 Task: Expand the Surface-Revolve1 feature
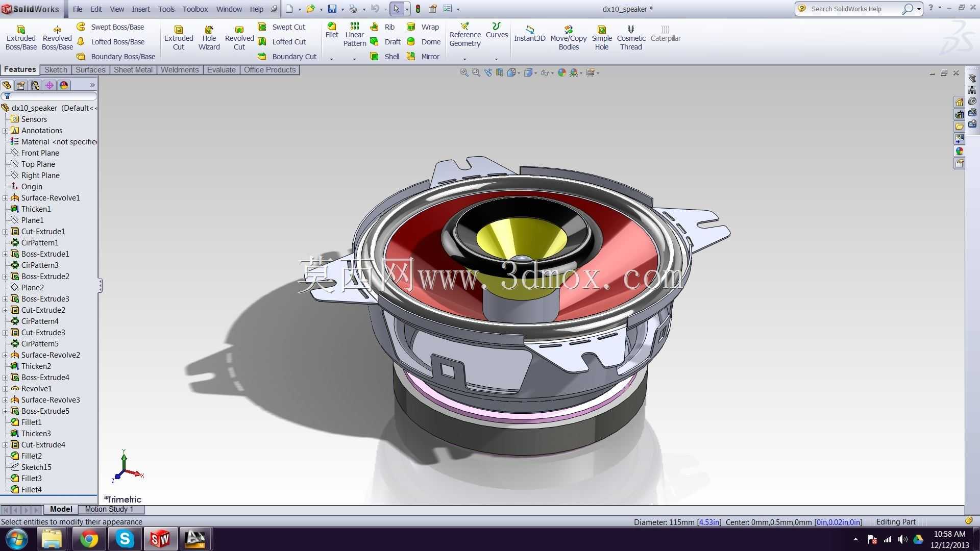(x=5, y=198)
